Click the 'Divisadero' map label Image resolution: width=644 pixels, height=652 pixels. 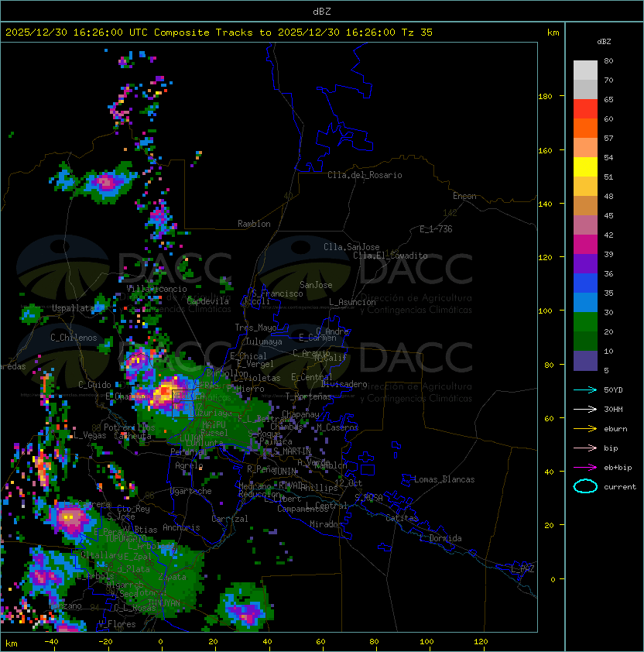coord(344,384)
